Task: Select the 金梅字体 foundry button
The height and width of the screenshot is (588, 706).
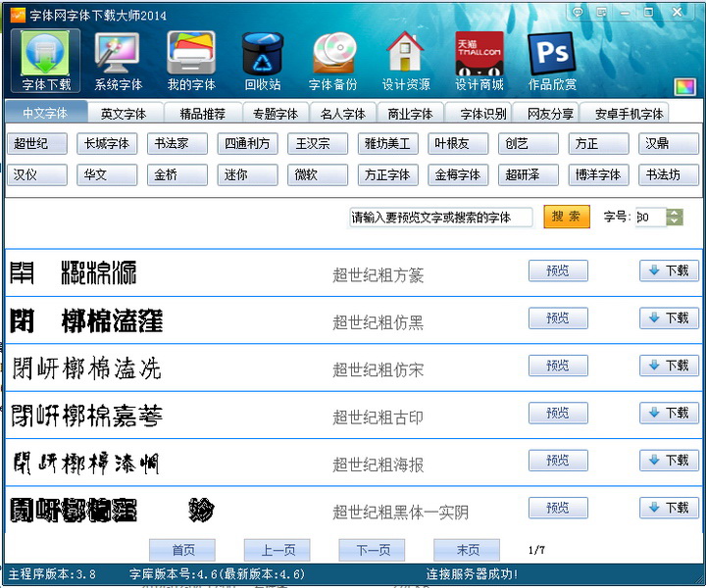Action: point(458,174)
